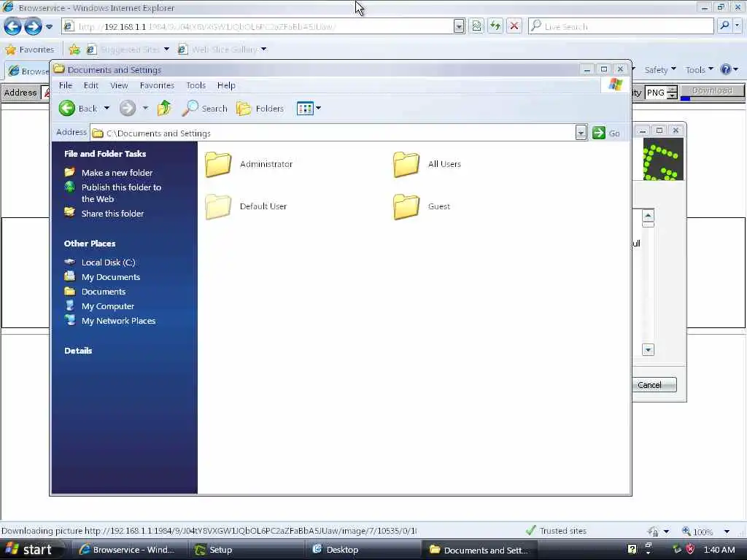Click Setup dialog scrollbar down arrow
Image resolution: width=747 pixels, height=560 pixels.
pos(648,350)
